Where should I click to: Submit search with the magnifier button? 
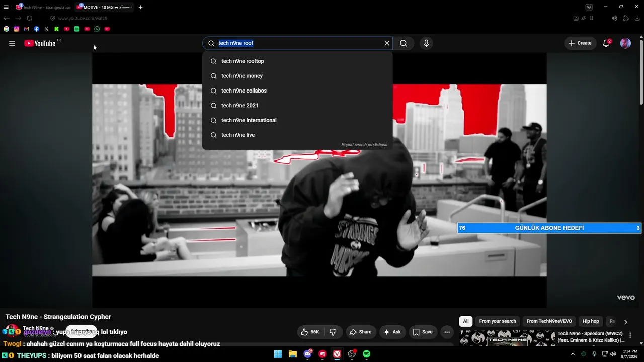[x=404, y=43]
